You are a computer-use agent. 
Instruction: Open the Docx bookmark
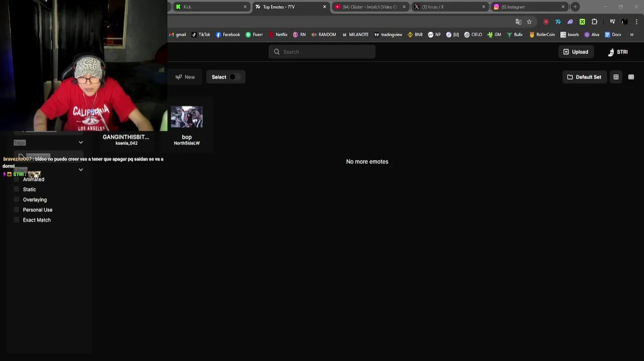click(613, 35)
